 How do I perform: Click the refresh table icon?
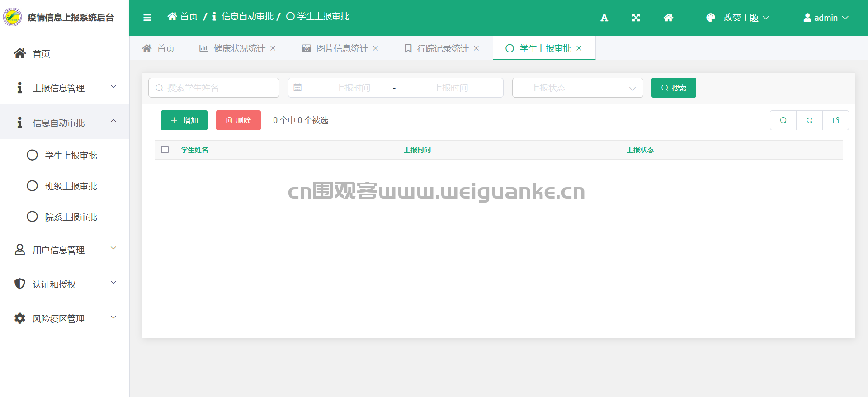click(x=809, y=120)
